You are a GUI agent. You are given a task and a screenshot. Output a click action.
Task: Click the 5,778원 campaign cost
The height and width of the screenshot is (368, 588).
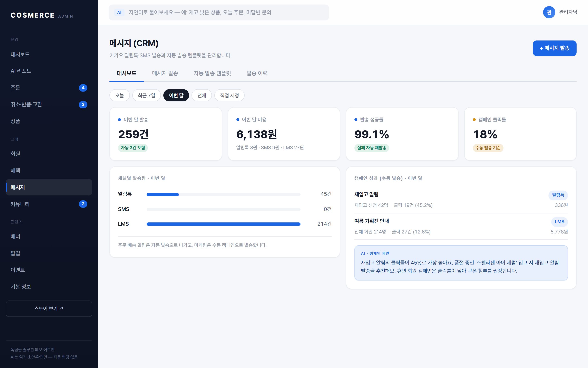click(559, 232)
